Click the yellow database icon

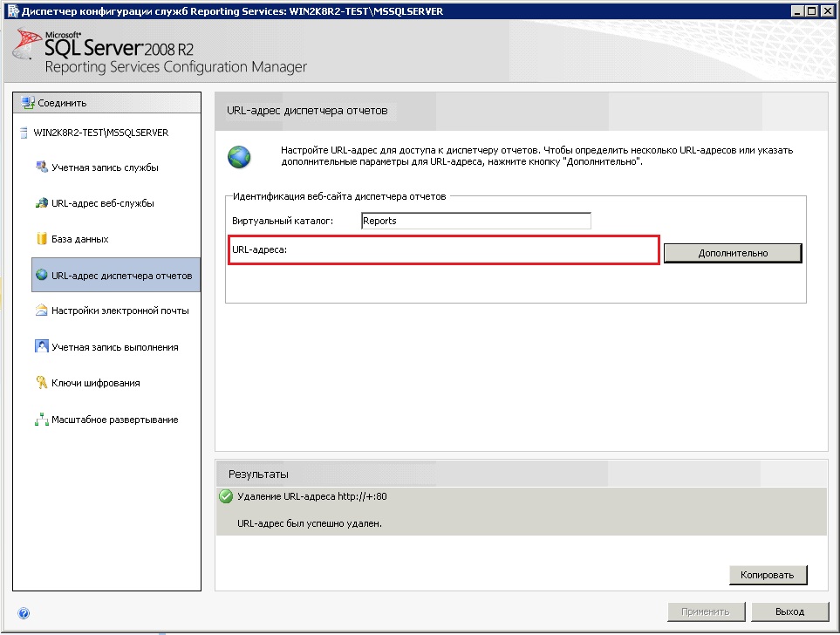coord(41,239)
